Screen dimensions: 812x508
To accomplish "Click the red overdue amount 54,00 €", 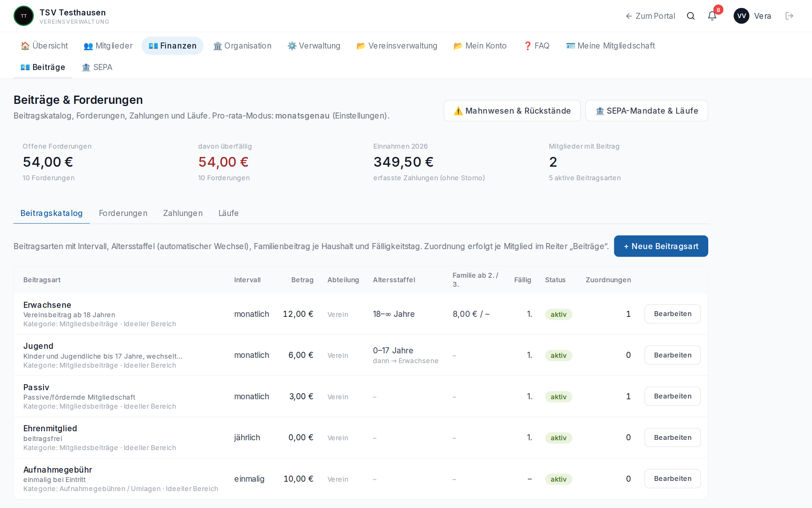I will point(223,162).
